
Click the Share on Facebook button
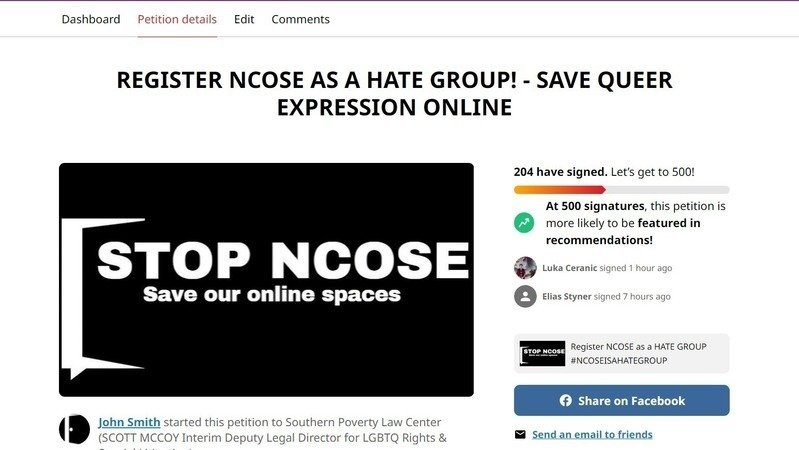coord(621,401)
